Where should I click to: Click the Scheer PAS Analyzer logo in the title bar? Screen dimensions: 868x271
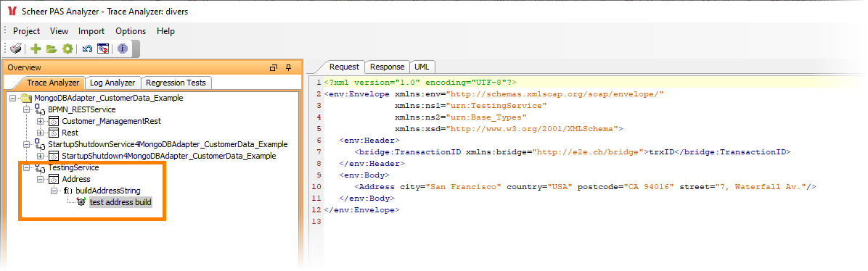(12, 11)
